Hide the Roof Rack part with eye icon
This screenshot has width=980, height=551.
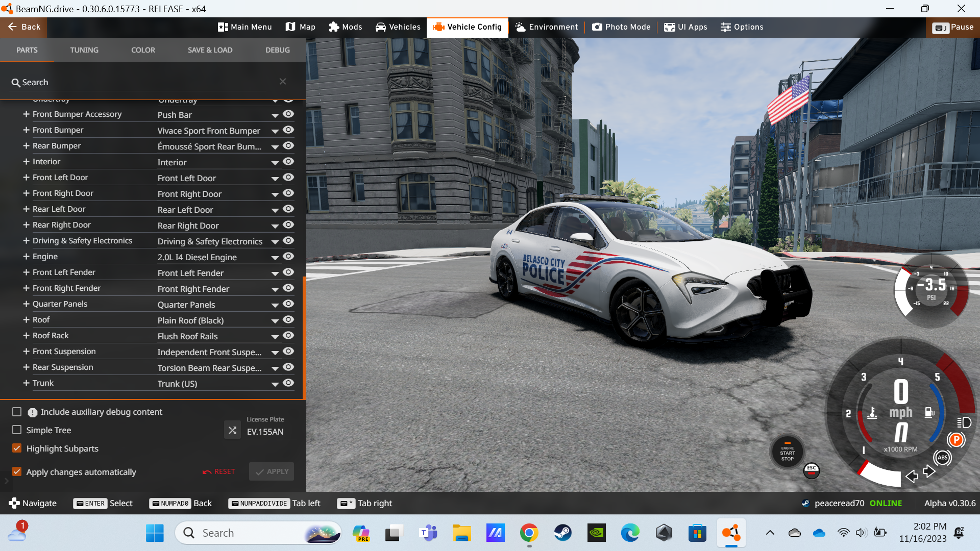click(288, 336)
